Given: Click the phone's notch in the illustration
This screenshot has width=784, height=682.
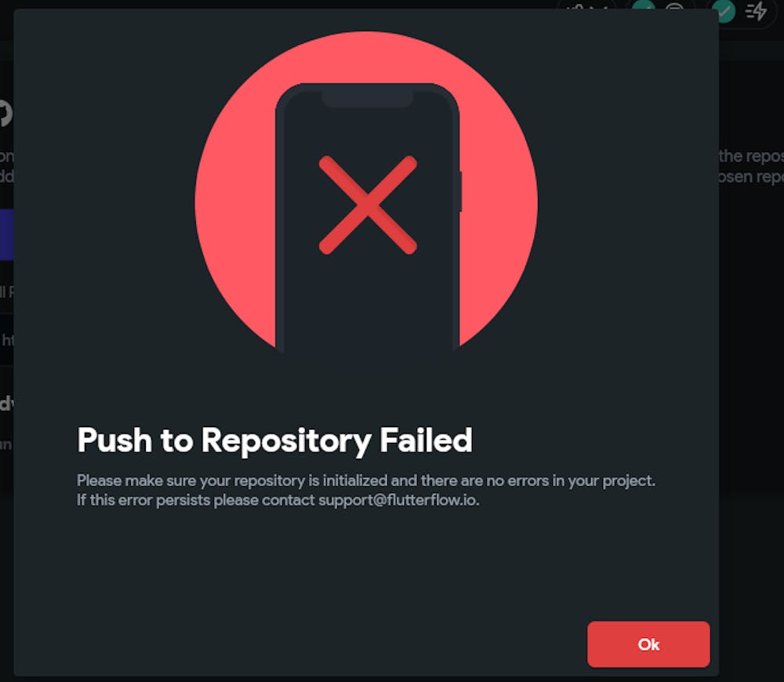Looking at the screenshot, I should click(x=368, y=99).
